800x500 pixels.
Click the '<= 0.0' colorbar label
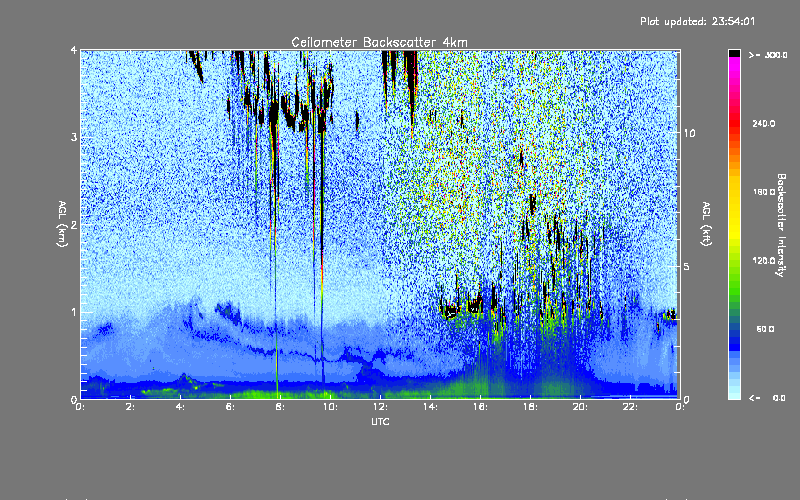pyautogui.click(x=767, y=398)
